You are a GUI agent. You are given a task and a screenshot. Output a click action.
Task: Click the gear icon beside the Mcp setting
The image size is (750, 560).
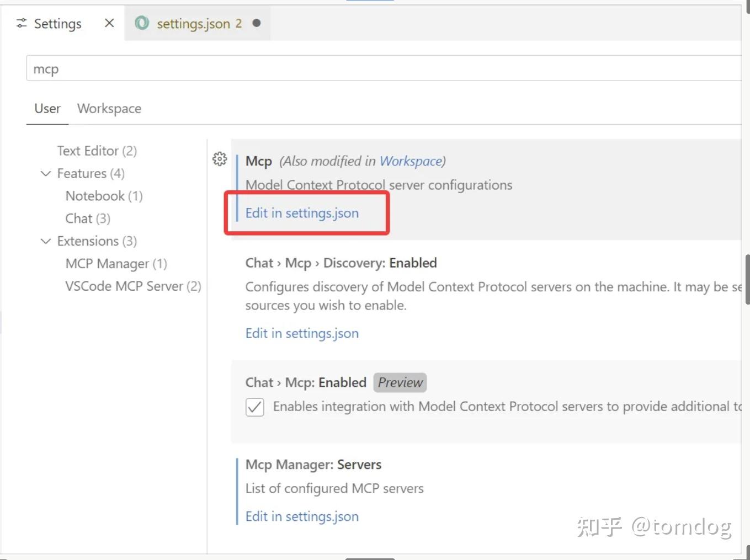point(220,159)
